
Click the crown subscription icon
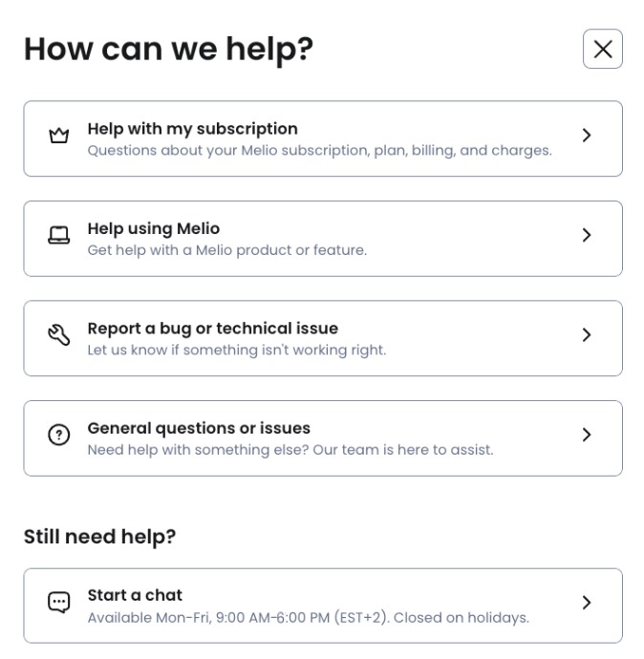coord(59,136)
